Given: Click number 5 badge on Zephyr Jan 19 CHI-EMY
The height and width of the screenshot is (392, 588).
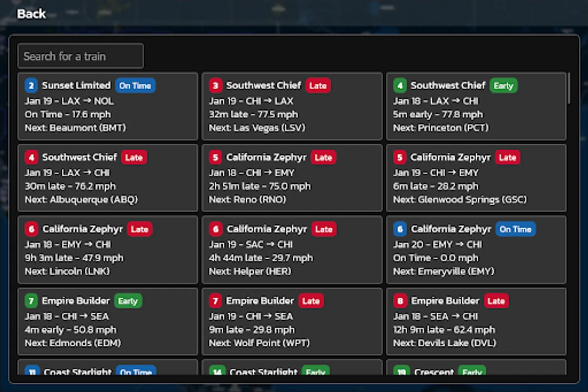Looking at the screenshot, I should click(x=400, y=158).
